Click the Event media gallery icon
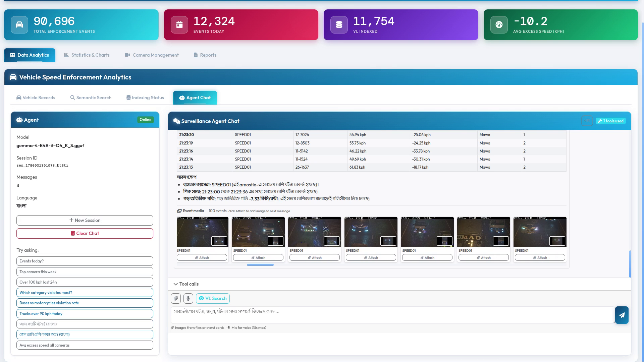The height and width of the screenshot is (362, 644). tap(179, 211)
